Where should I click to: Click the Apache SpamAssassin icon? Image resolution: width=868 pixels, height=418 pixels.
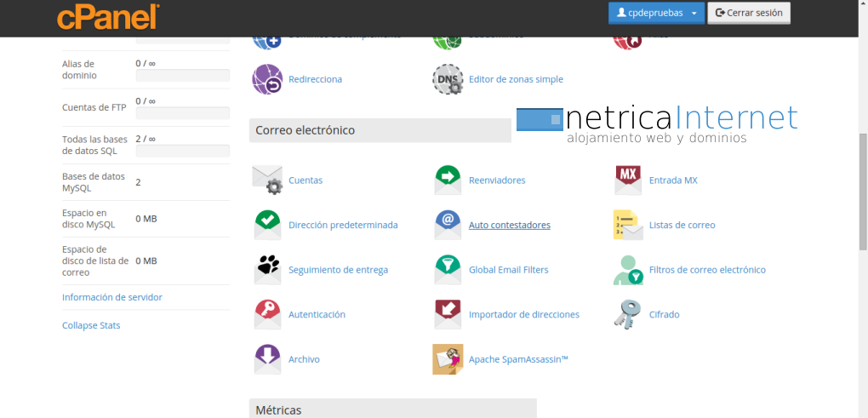448,359
